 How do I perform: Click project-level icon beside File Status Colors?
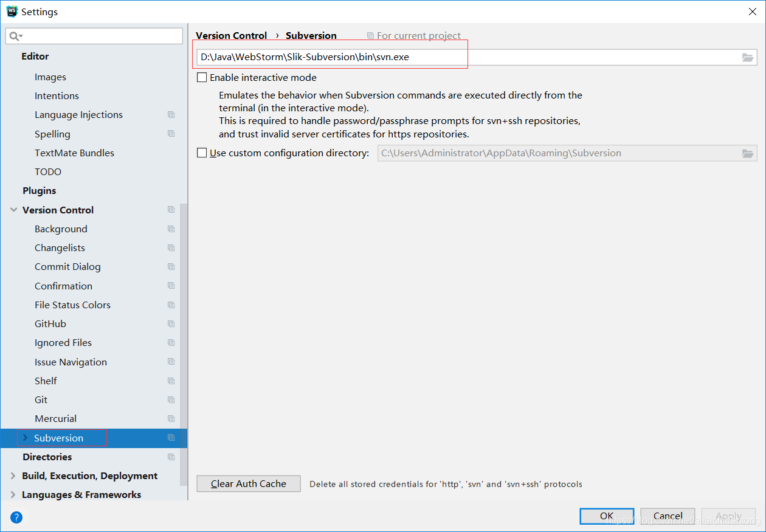(x=171, y=305)
